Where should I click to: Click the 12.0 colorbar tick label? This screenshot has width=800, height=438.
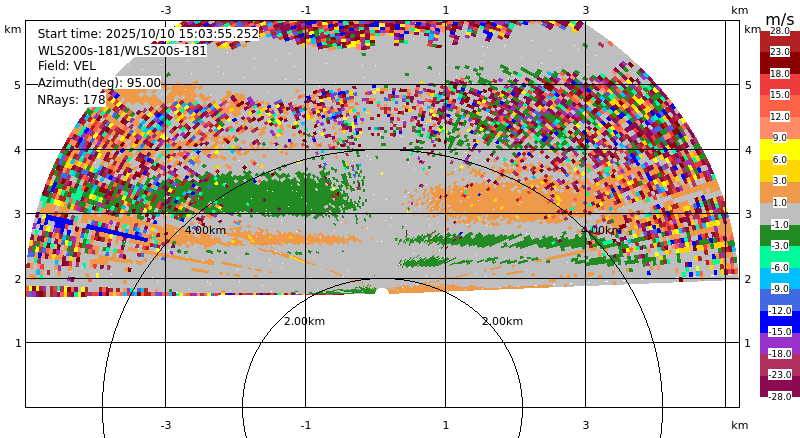pyautogui.click(x=780, y=116)
